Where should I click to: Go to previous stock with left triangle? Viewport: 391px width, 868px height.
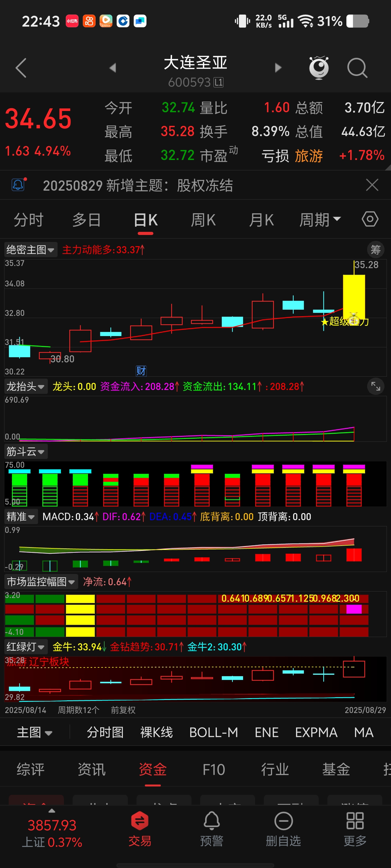(113, 68)
